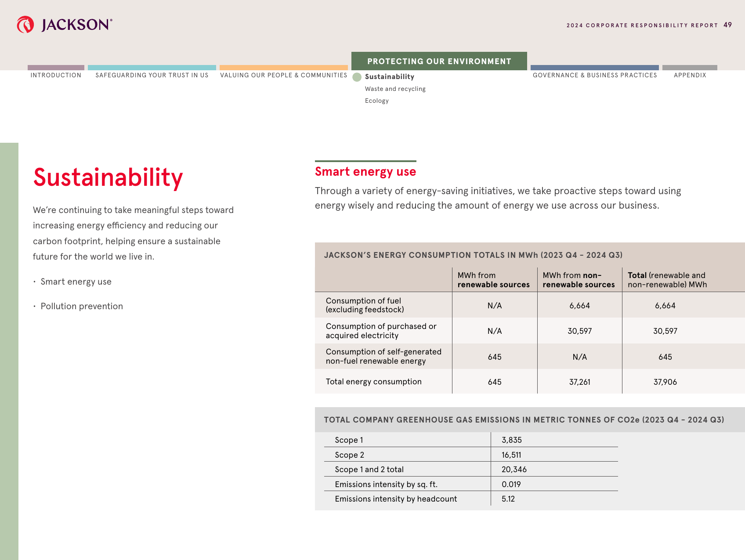Click MWh from non-renewable sources column header
The height and width of the screenshot is (560, 745).
tap(579, 280)
